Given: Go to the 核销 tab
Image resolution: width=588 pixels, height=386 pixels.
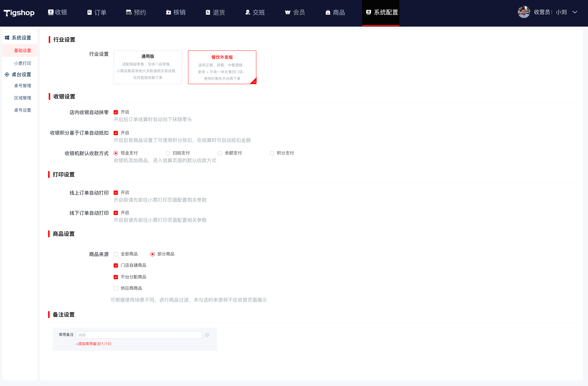Looking at the screenshot, I should point(176,12).
